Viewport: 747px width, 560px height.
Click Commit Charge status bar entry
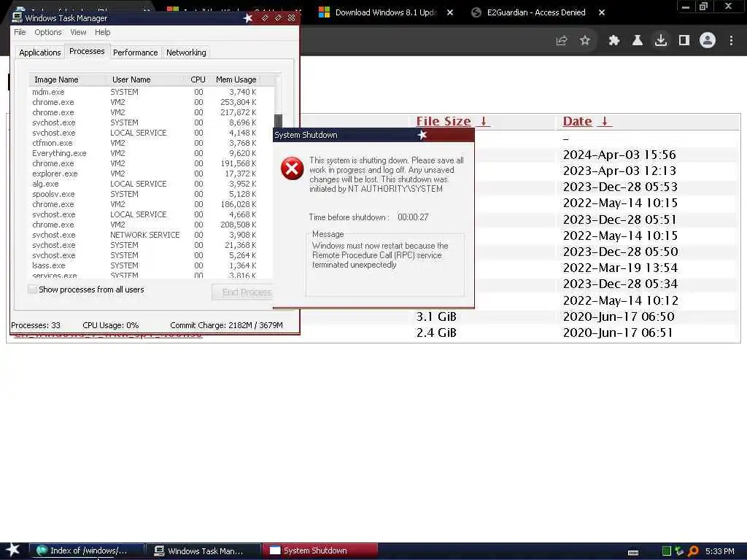[226, 325]
